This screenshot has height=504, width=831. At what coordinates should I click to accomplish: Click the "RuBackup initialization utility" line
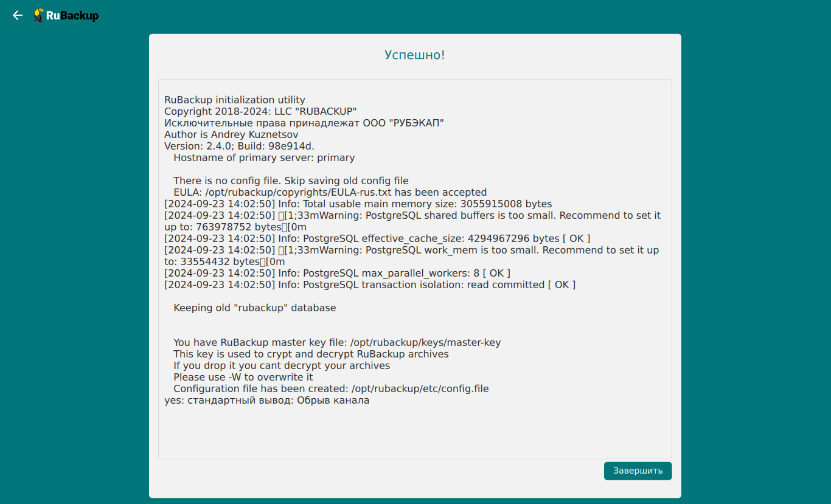(x=235, y=100)
